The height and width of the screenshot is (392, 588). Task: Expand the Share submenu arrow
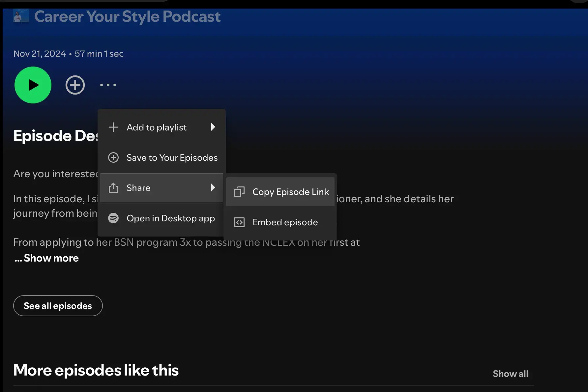tap(213, 188)
